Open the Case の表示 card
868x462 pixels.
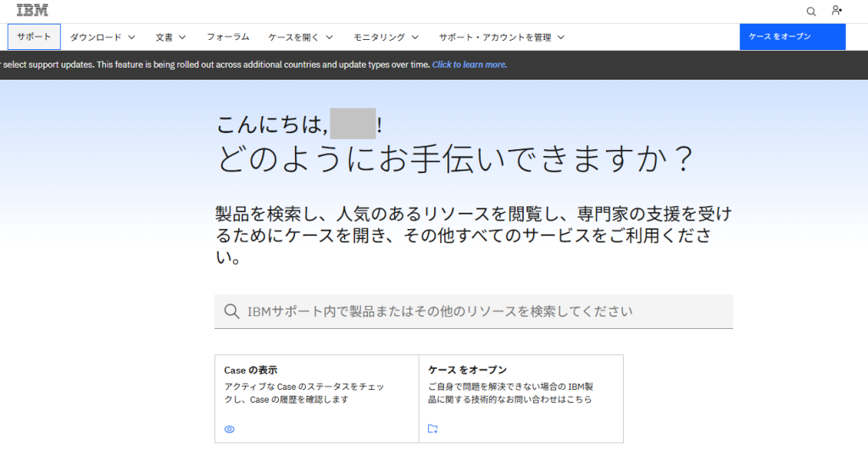coord(317,398)
